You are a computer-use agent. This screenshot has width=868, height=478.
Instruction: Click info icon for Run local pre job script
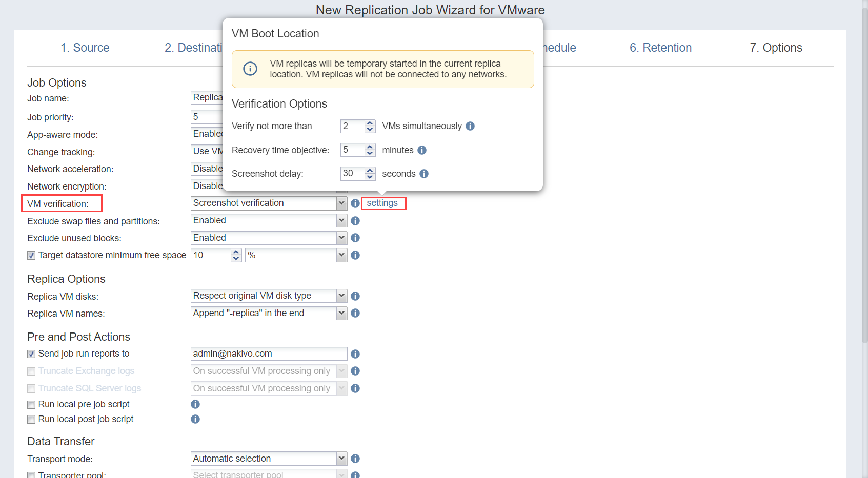(x=195, y=404)
